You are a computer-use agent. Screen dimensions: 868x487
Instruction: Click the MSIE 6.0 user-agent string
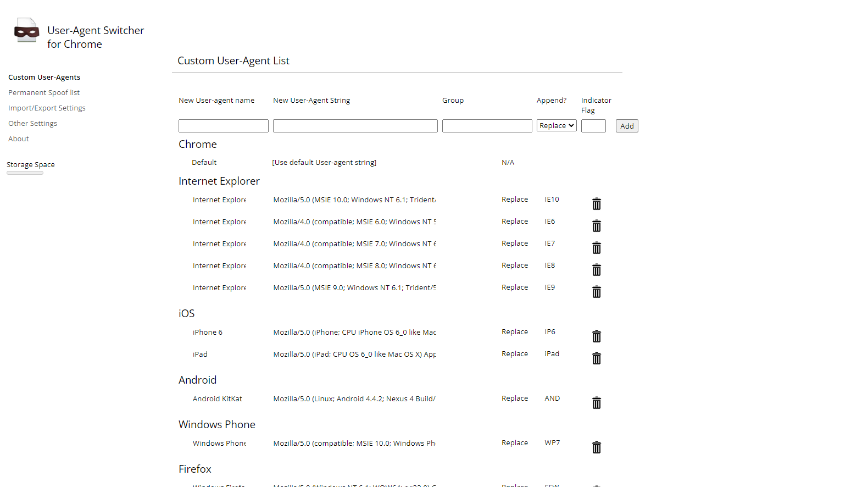click(x=354, y=222)
